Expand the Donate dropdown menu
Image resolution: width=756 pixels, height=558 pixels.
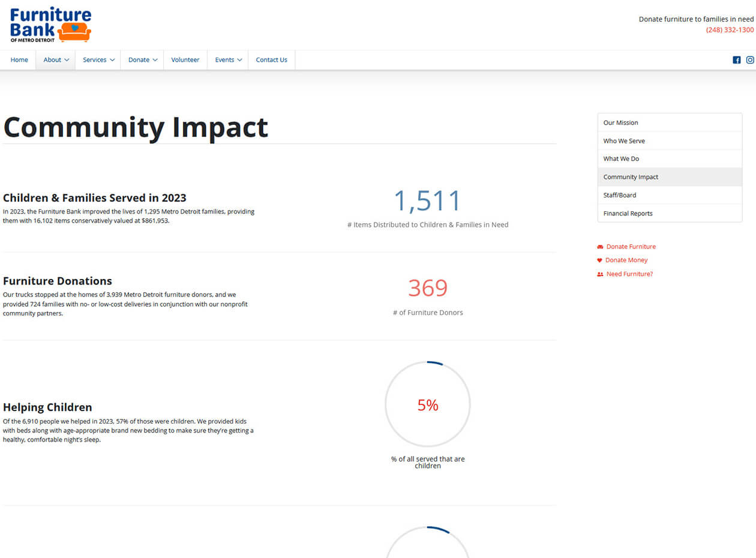click(x=142, y=60)
